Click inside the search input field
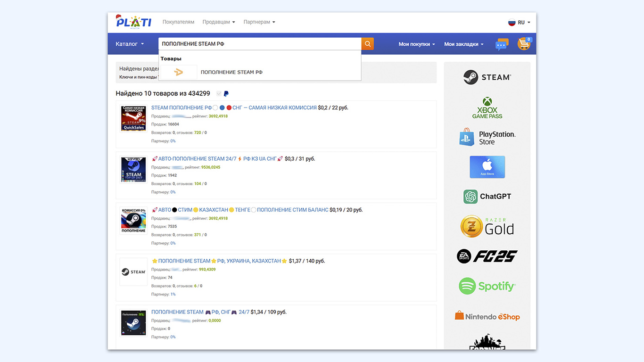 tap(260, 44)
